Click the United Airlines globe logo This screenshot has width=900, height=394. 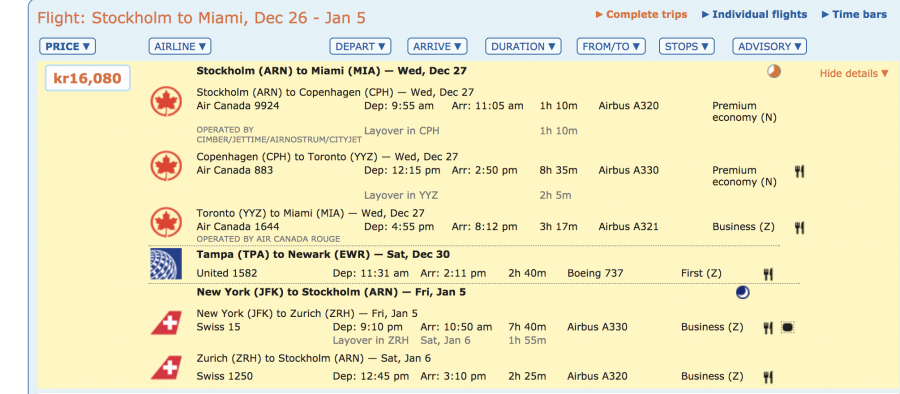[166, 264]
